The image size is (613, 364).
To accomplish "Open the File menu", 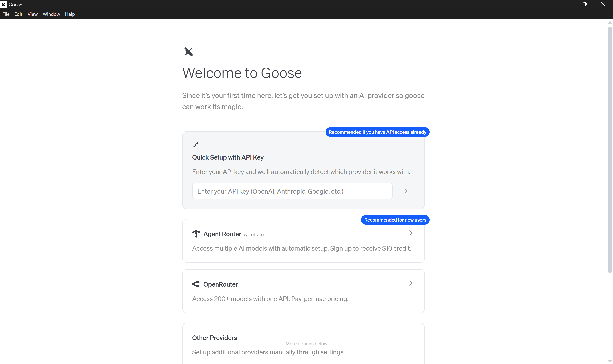I will point(6,14).
